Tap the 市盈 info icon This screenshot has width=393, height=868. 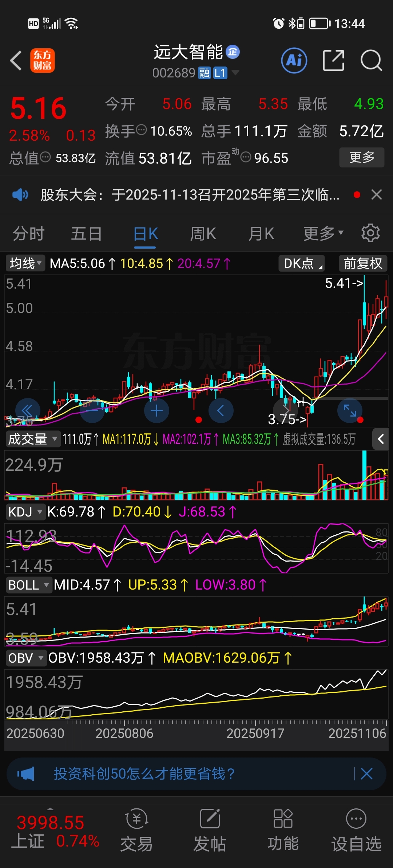246,157
